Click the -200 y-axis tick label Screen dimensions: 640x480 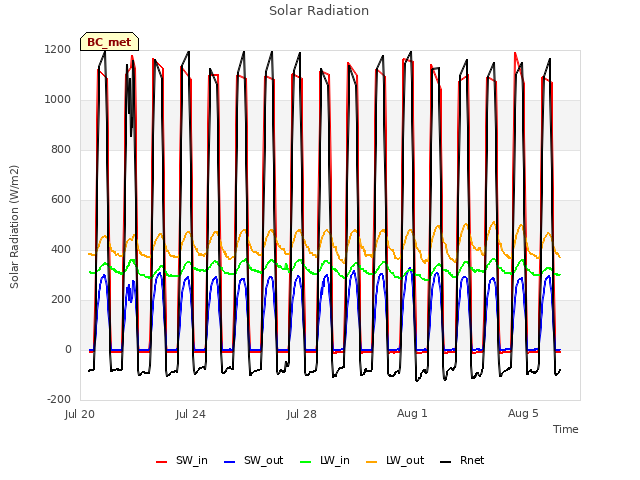59,399
